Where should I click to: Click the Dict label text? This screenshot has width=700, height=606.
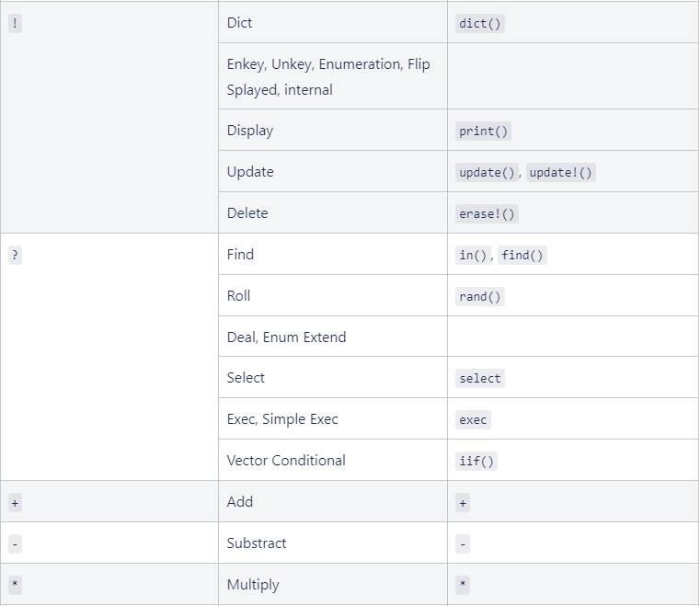point(239,23)
